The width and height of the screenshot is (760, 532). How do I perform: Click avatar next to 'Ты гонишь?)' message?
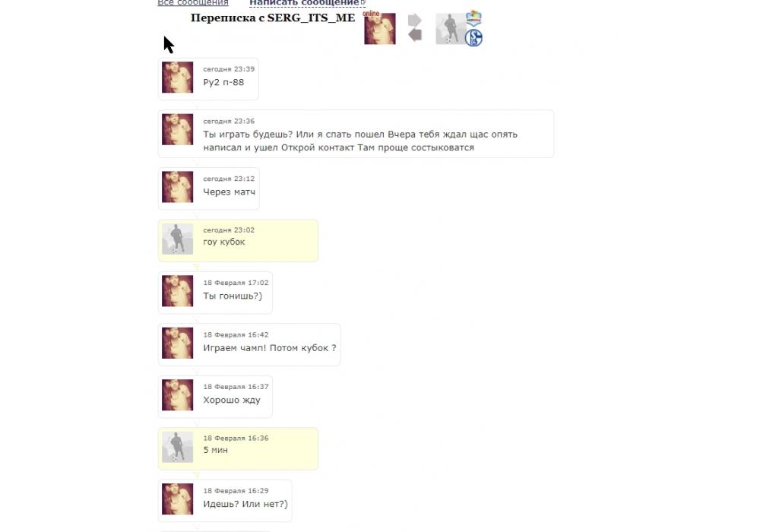click(177, 291)
